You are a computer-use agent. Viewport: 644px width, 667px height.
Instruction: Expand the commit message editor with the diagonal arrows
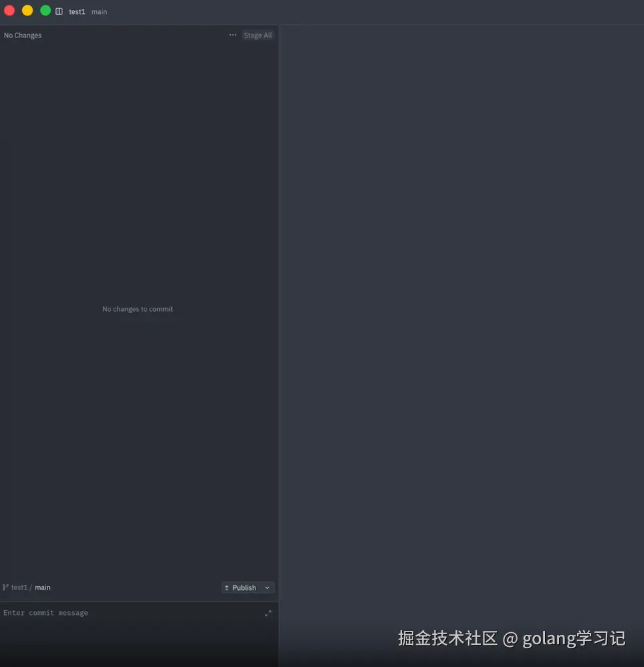pos(267,613)
